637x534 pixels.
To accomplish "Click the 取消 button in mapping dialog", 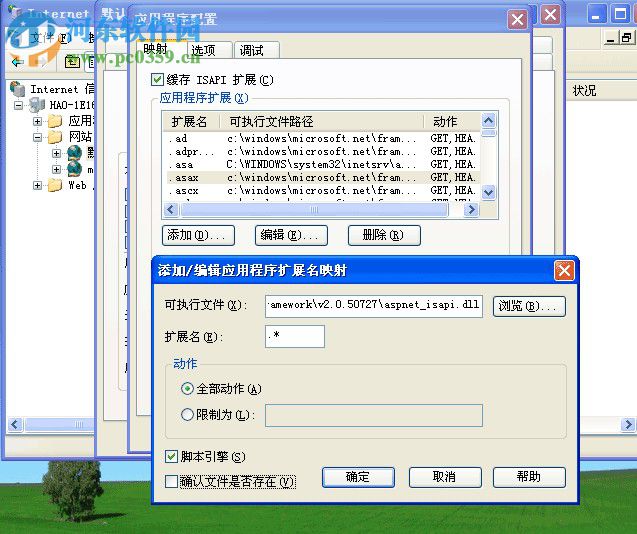I will pos(445,477).
